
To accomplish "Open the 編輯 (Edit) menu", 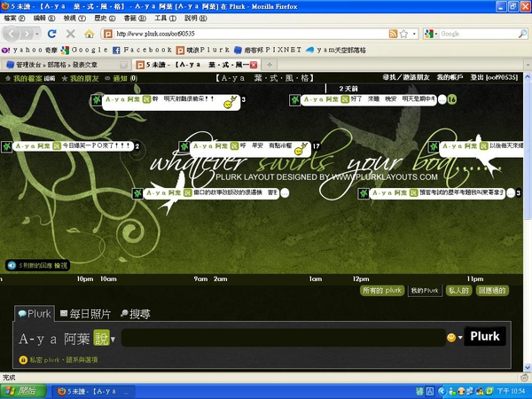I will click(x=44, y=19).
